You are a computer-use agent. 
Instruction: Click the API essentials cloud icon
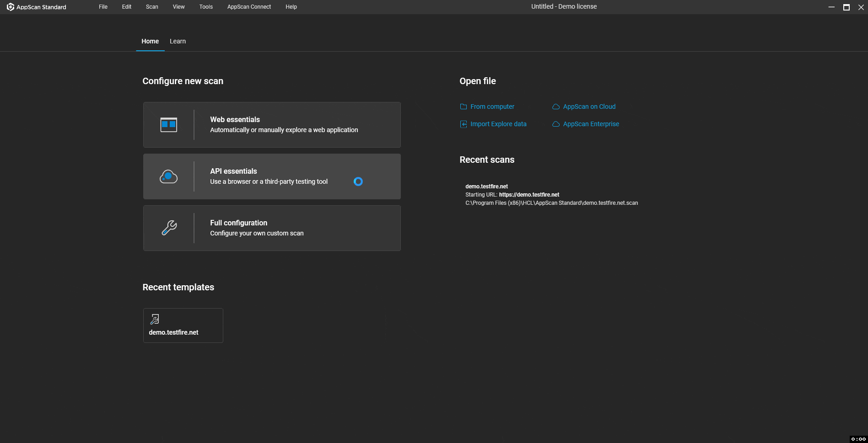[169, 176]
